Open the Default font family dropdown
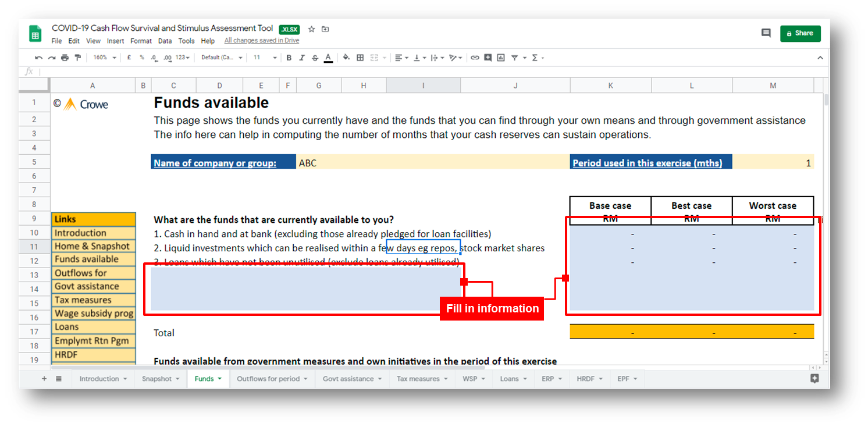The height and width of the screenshot is (427, 868). [x=221, y=58]
